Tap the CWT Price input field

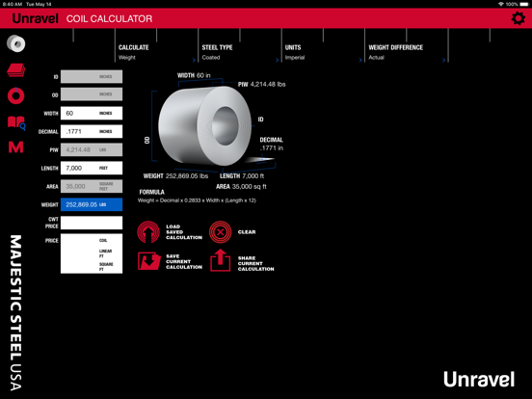92,223
